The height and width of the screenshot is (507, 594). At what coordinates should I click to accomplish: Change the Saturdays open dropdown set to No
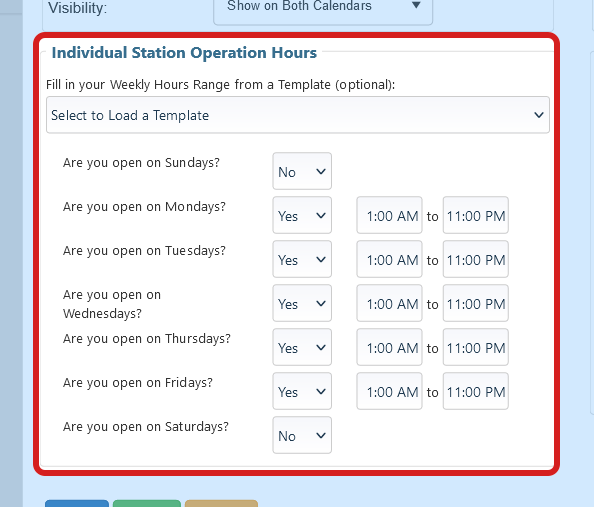[302, 435]
